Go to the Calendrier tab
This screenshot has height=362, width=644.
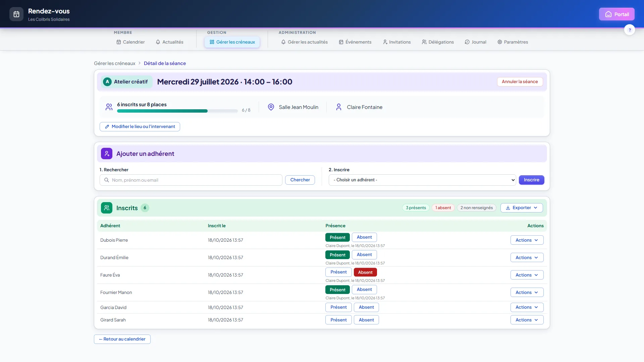130,42
